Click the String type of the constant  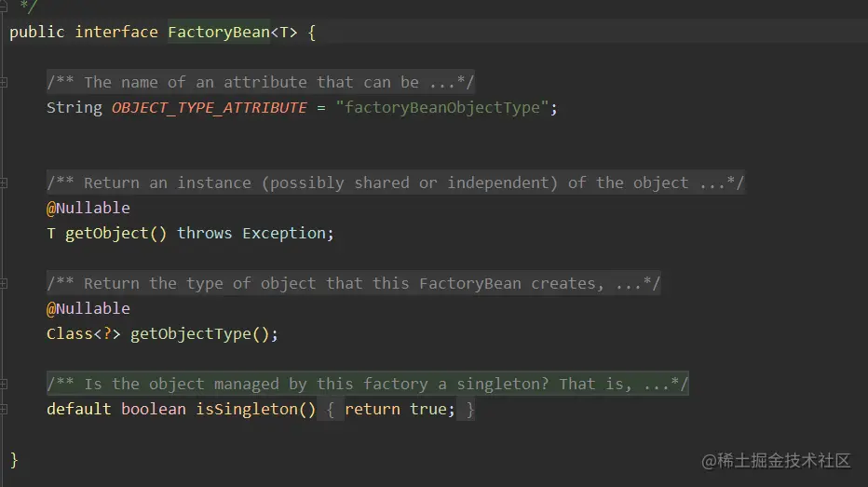click(75, 108)
